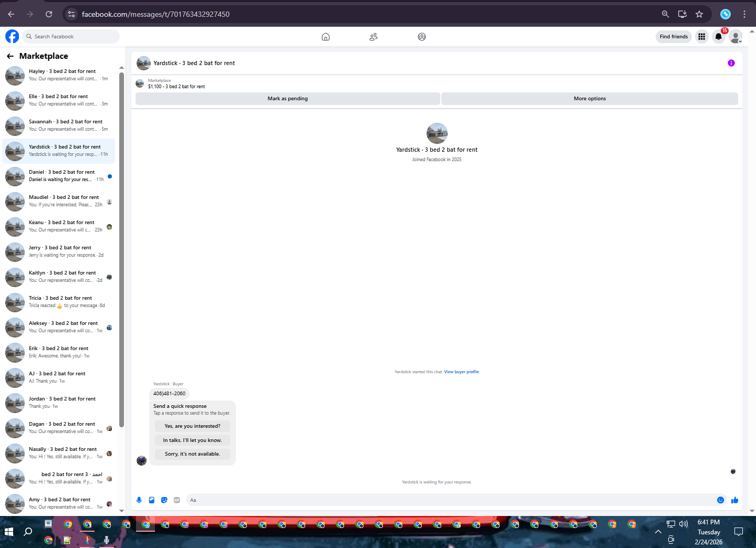Bookmark this page with the star icon
Screen dimensions: 756x548
699,14
